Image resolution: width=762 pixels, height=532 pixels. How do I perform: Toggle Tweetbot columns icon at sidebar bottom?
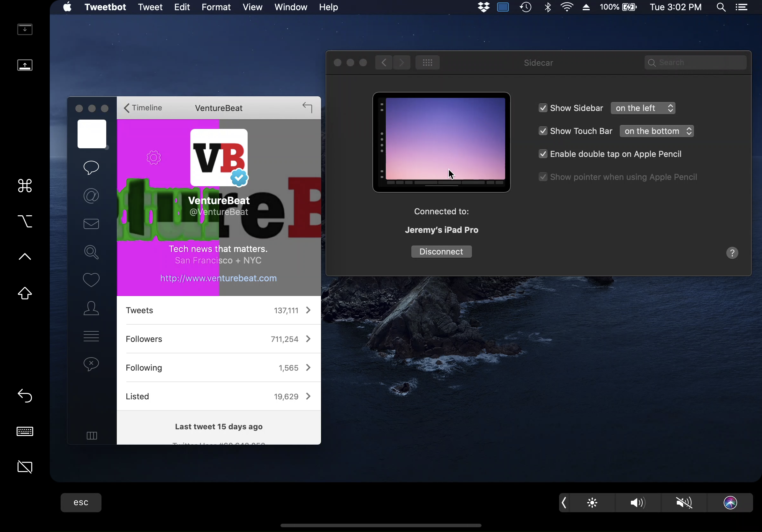click(92, 435)
